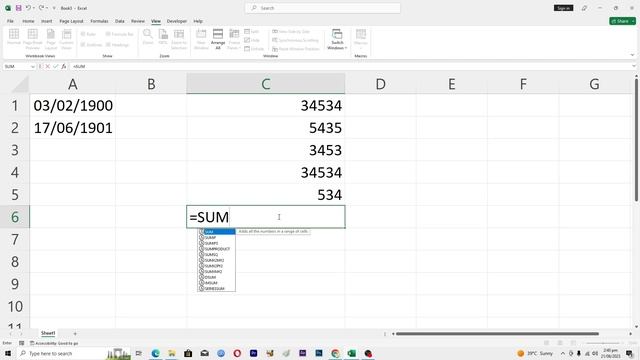Switch to the Data tab
The height and width of the screenshot is (360, 640).
pyautogui.click(x=120, y=21)
